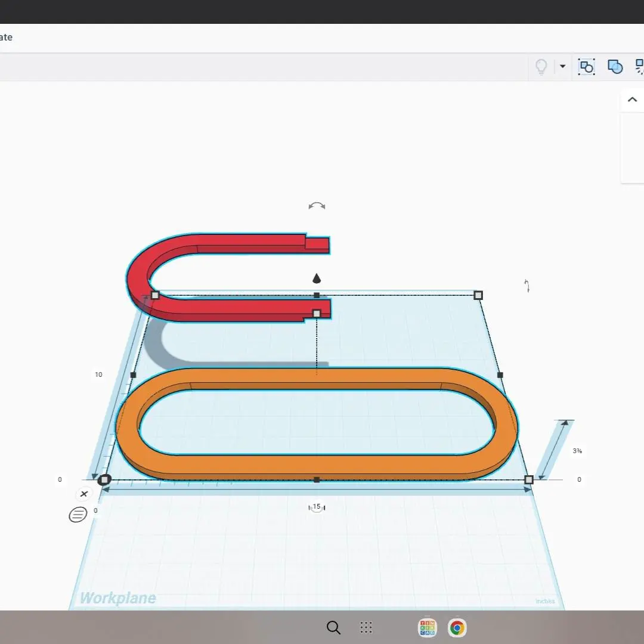Toggle the ruler measurement mode icon
The image size is (644, 644).
[78, 514]
